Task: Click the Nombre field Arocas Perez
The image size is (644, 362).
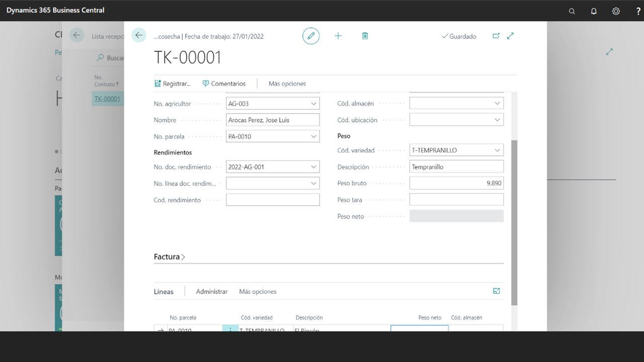Action: click(x=273, y=120)
